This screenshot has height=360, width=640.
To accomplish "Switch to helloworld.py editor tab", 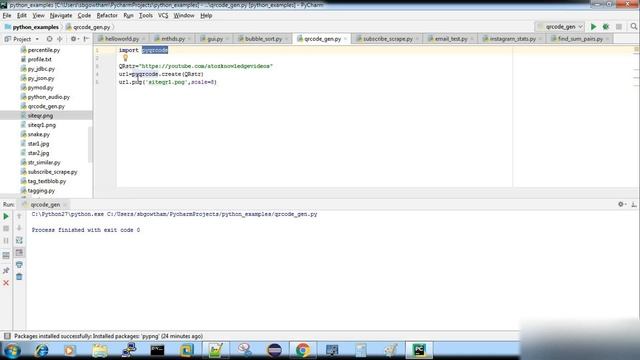I will click(x=122, y=39).
